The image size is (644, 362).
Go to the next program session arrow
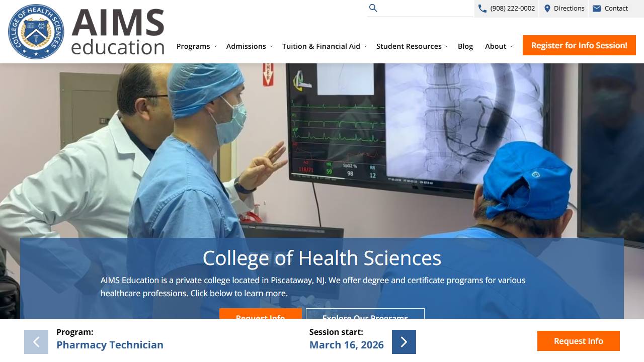pos(404,342)
